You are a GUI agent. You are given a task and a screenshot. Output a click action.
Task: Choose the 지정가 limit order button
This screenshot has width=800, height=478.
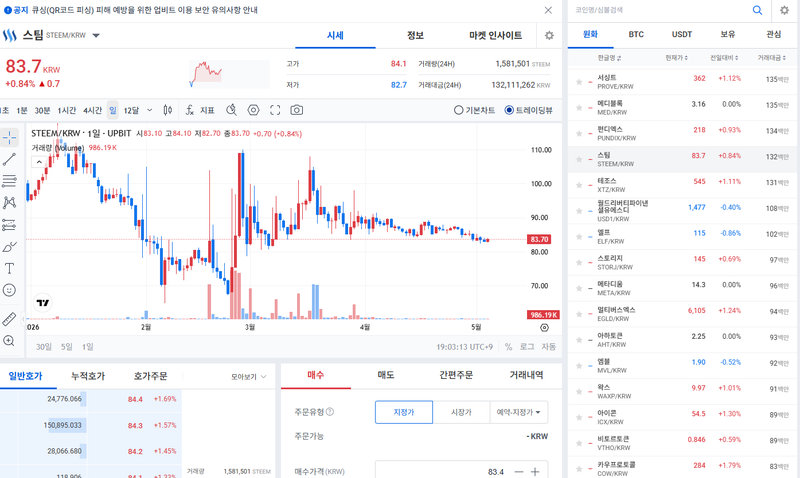[x=404, y=412]
